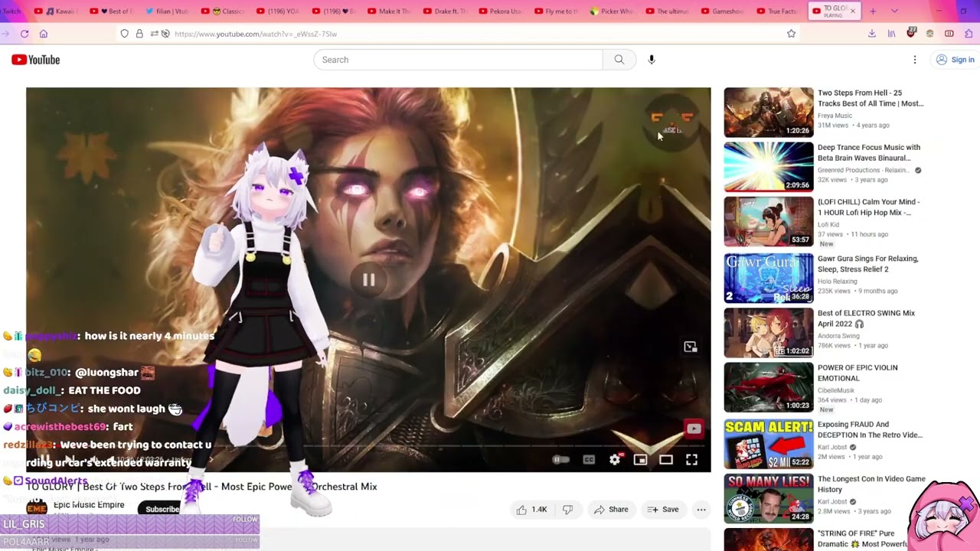Close the TO GLORY playing tab
This screenshot has height=551, width=980.
(x=852, y=11)
